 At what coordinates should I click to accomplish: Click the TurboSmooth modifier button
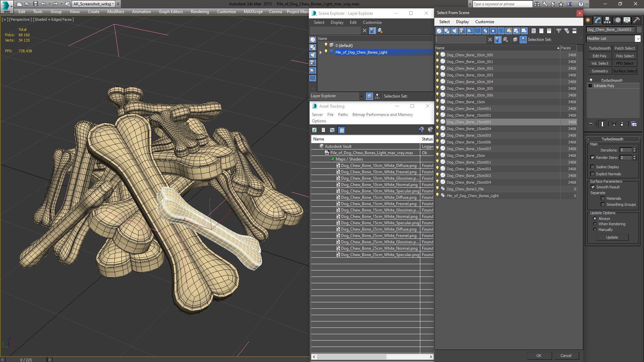(599, 48)
